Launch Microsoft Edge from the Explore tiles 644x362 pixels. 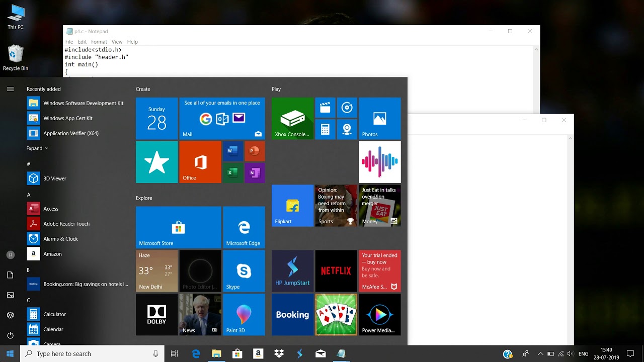pyautogui.click(x=244, y=227)
